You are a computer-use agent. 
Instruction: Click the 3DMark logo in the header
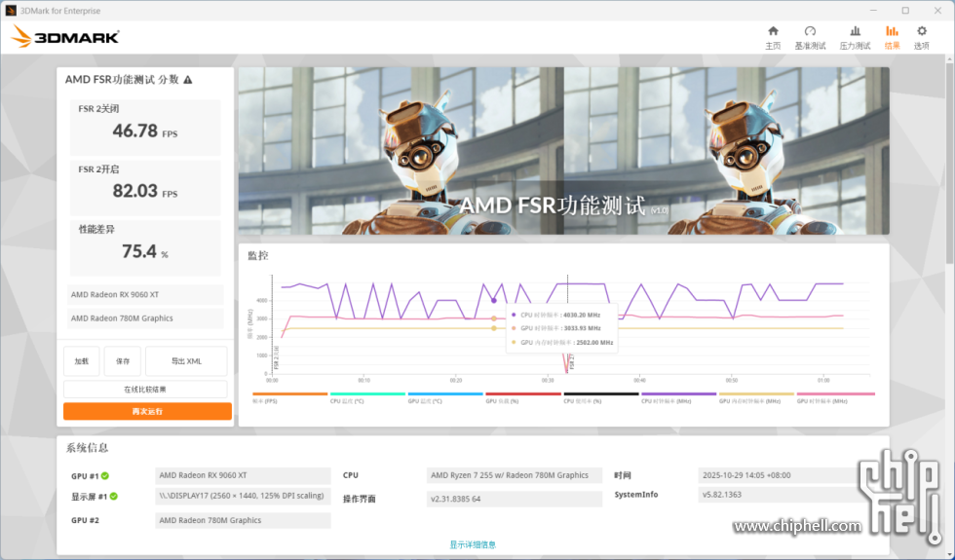click(65, 37)
